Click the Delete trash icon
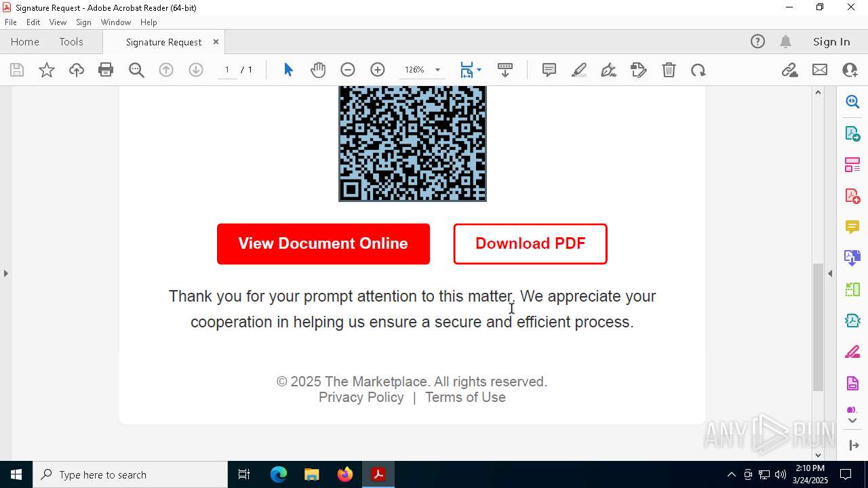 (x=669, y=70)
